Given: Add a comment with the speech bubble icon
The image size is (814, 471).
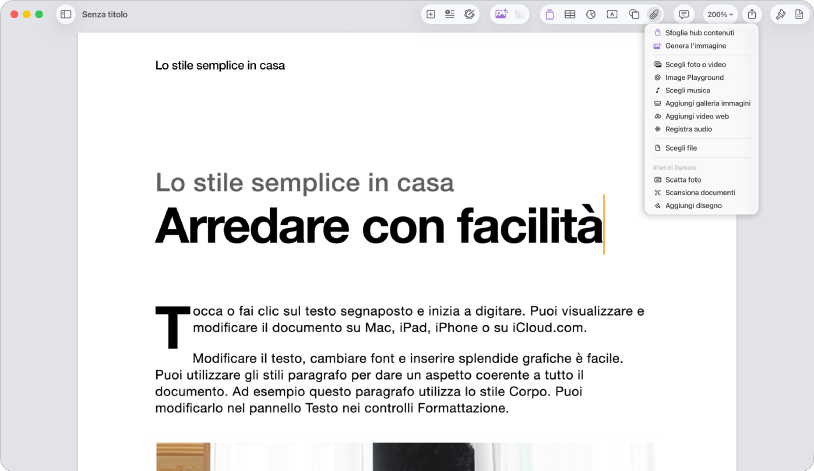Looking at the screenshot, I should [x=684, y=15].
